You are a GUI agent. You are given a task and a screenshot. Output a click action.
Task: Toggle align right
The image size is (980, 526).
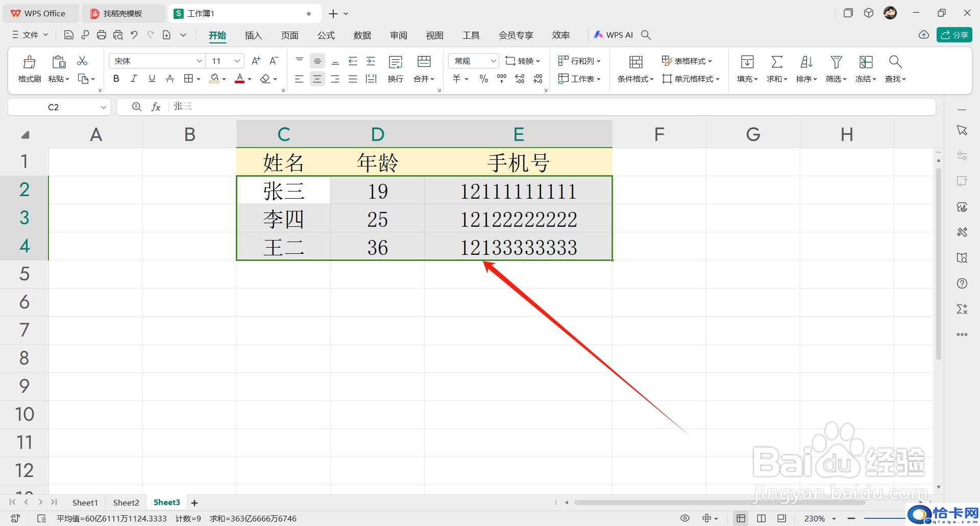335,79
